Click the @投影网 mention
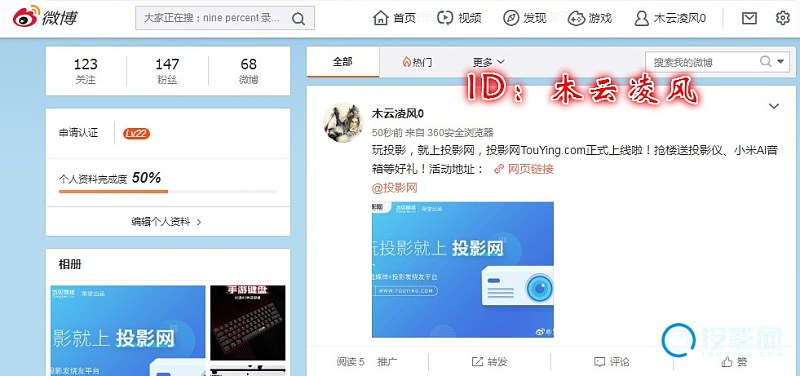 pyautogui.click(x=395, y=188)
